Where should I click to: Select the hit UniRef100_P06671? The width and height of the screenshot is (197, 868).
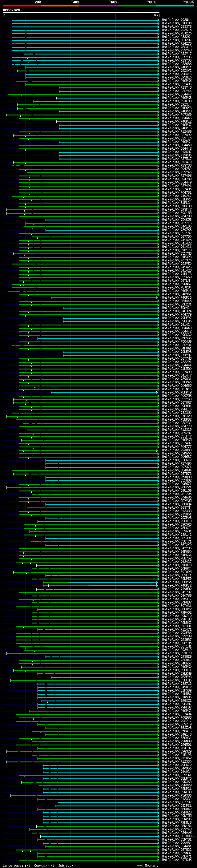pyautogui.click(x=176, y=484)
